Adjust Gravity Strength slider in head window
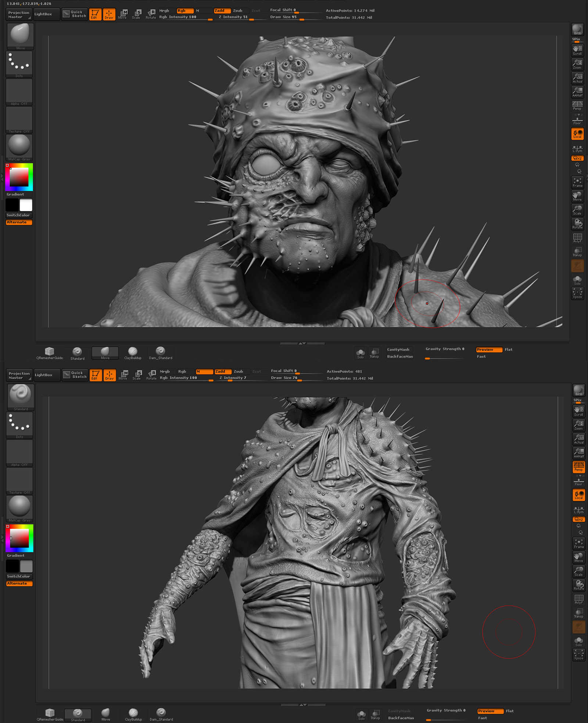 coord(445,353)
